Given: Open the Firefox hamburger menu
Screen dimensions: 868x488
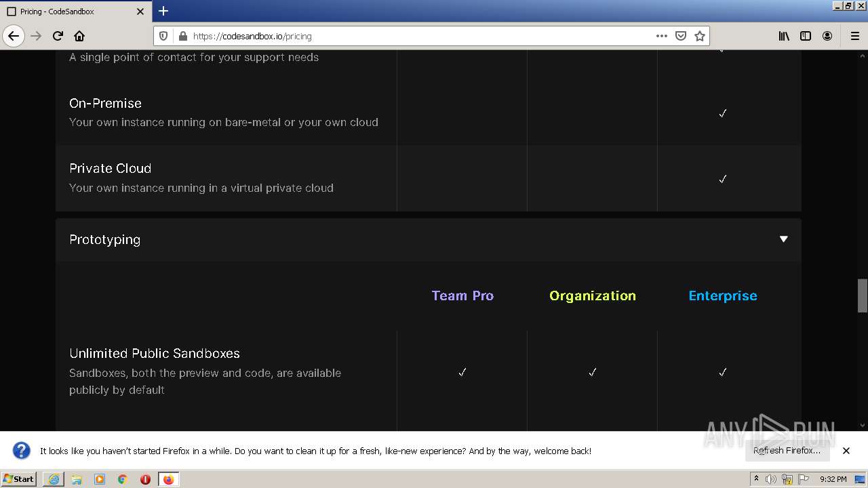Looking at the screenshot, I should (854, 36).
